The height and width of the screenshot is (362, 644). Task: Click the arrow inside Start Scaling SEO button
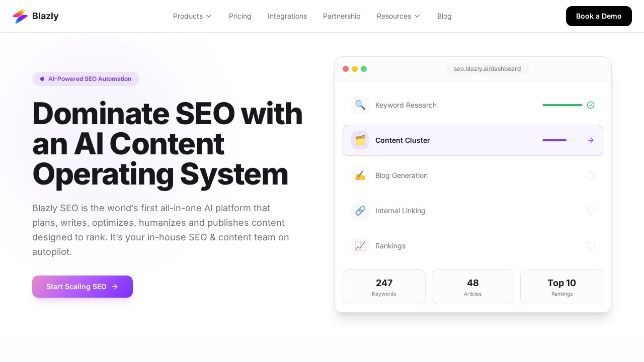click(115, 287)
